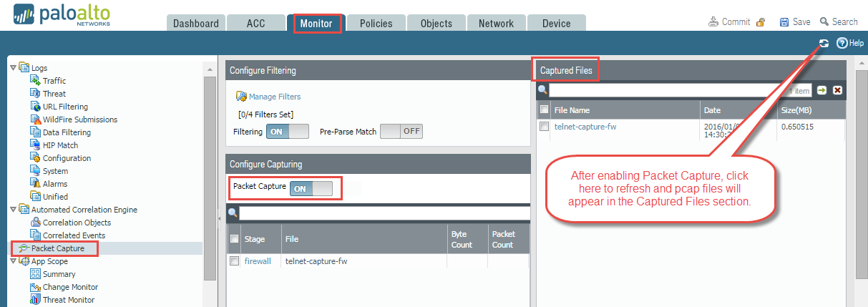This screenshot has height=307, width=868.
Task: Click the firewall stage link
Action: coord(258,261)
